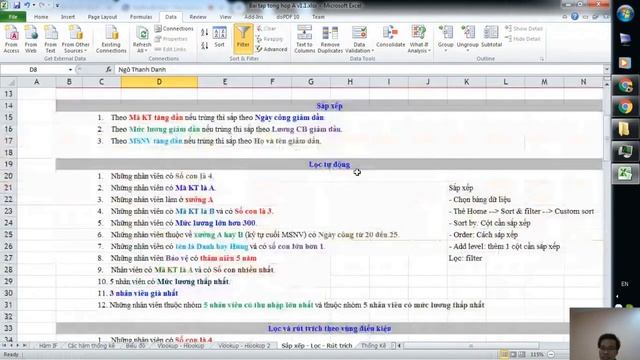The width and height of the screenshot is (640, 360).
Task: Click the Insert Function fx icon
Action: point(109,70)
